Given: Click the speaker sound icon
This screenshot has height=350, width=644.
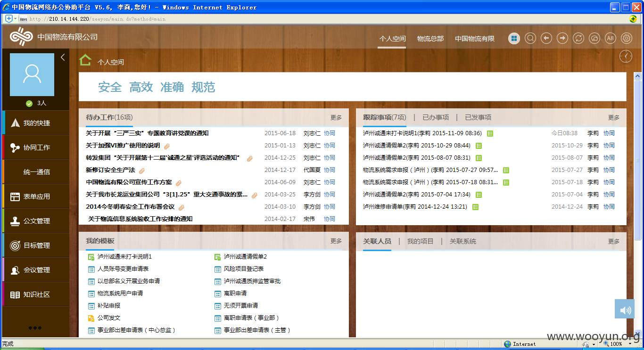Looking at the screenshot, I should (x=625, y=309).
